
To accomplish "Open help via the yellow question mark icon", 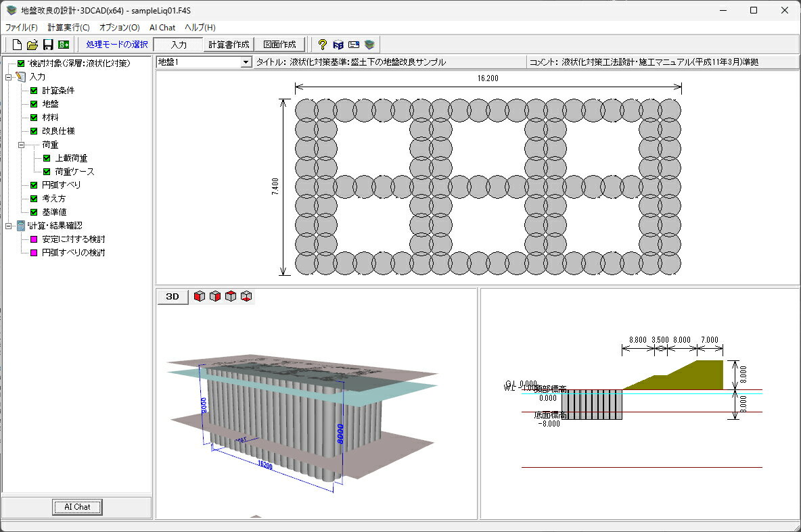I will [322, 45].
